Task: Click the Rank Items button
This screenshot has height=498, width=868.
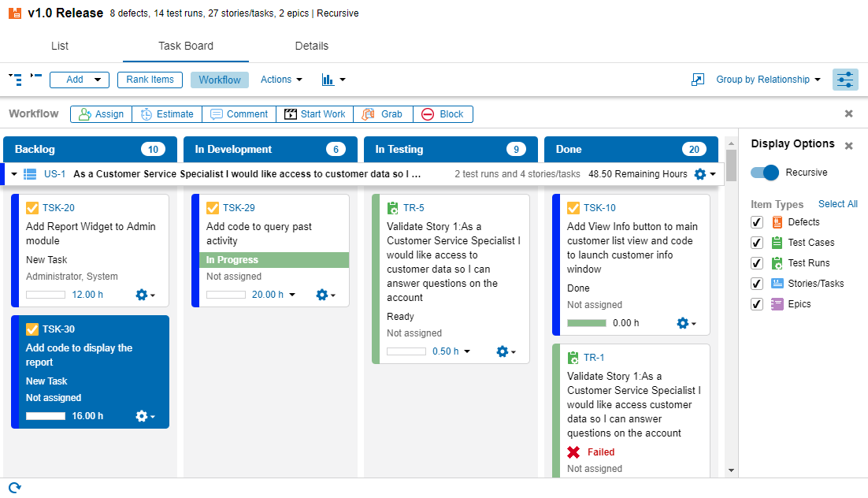Action: click(150, 80)
